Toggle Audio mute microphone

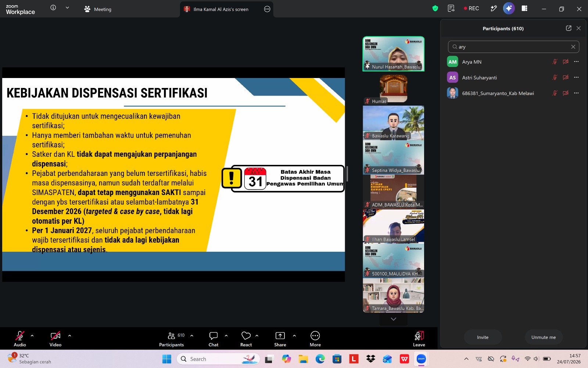20,339
